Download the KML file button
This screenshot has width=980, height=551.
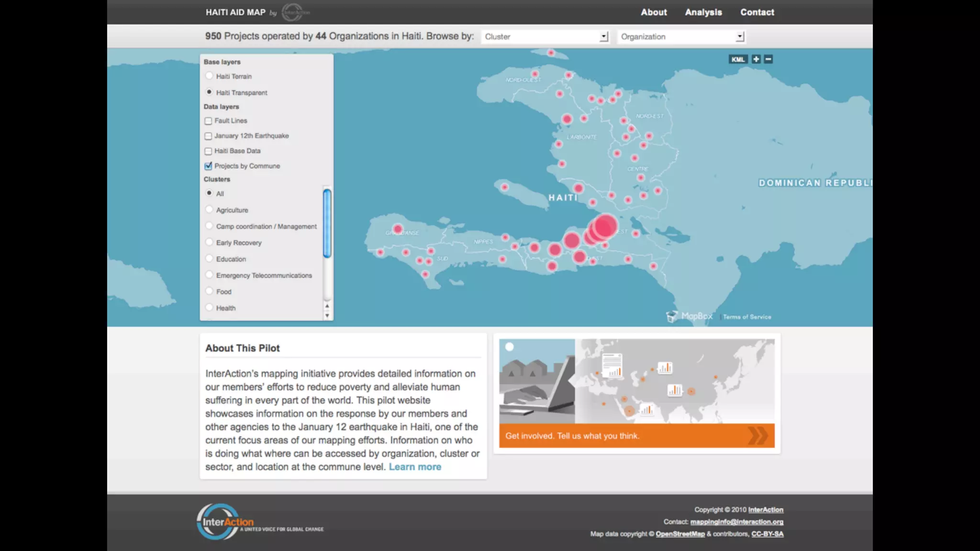[x=737, y=59]
